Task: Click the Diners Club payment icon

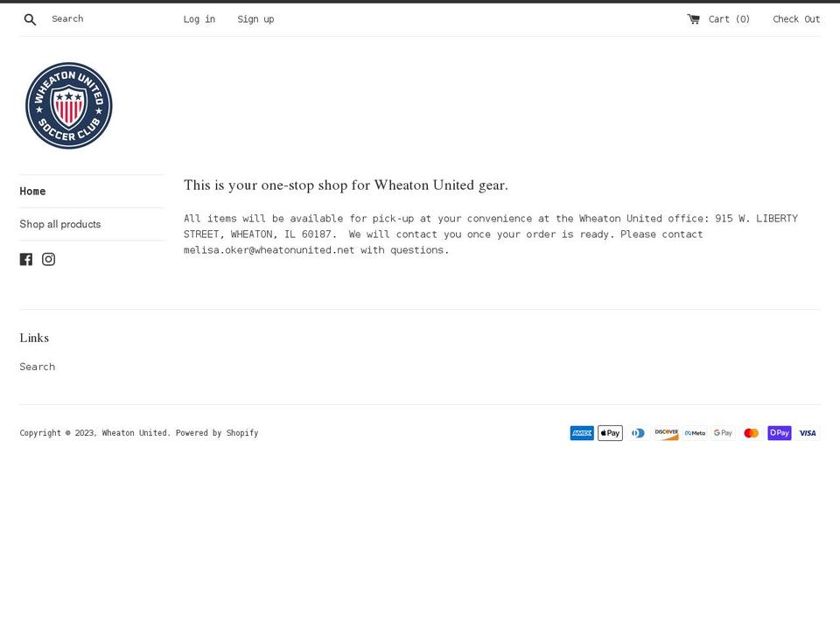Action: click(x=638, y=433)
